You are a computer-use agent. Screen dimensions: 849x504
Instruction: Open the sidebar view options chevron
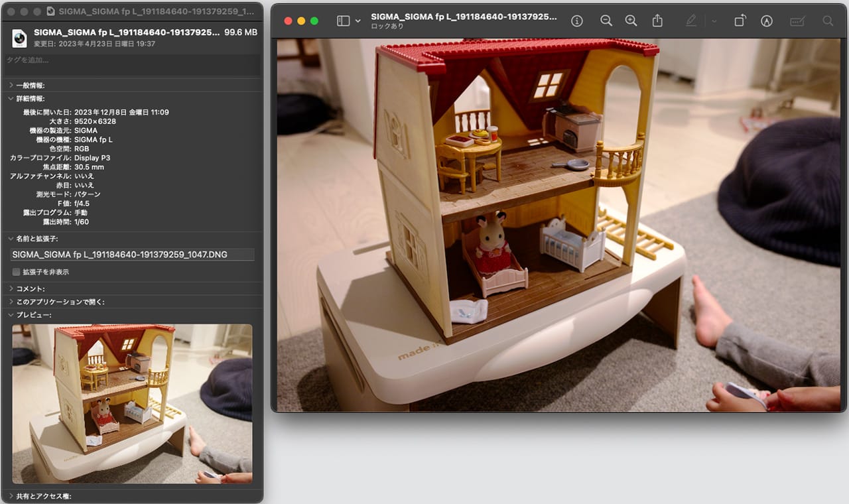(x=358, y=21)
